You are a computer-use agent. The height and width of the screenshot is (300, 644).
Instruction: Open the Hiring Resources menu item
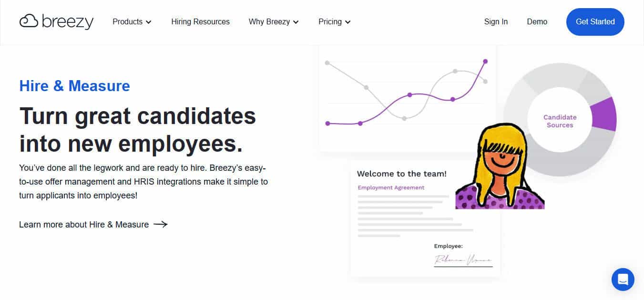200,22
